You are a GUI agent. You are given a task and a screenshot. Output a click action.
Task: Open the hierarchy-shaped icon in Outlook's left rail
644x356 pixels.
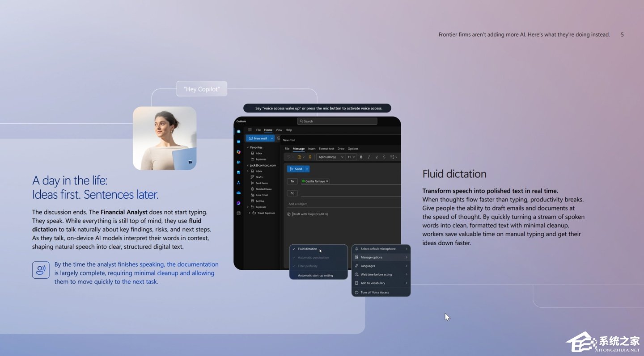(x=238, y=183)
